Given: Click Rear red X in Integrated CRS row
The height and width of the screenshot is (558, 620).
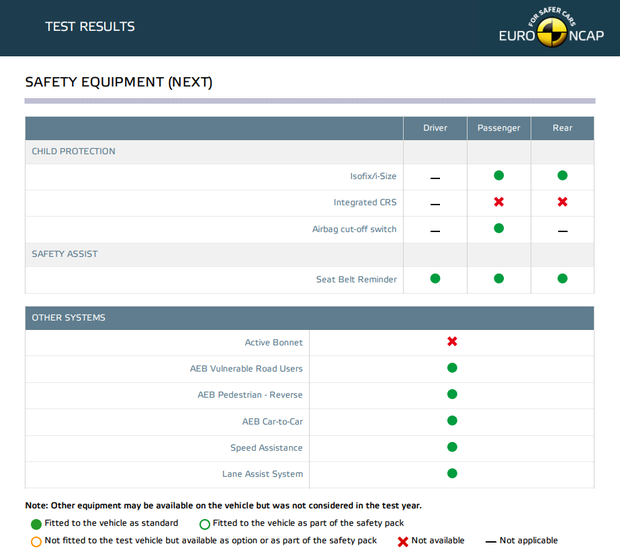Looking at the screenshot, I should pyautogui.click(x=562, y=202).
